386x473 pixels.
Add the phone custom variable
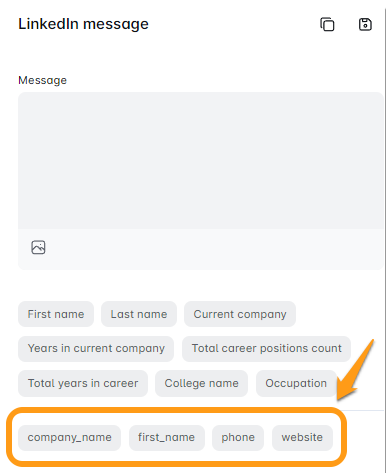click(x=238, y=438)
